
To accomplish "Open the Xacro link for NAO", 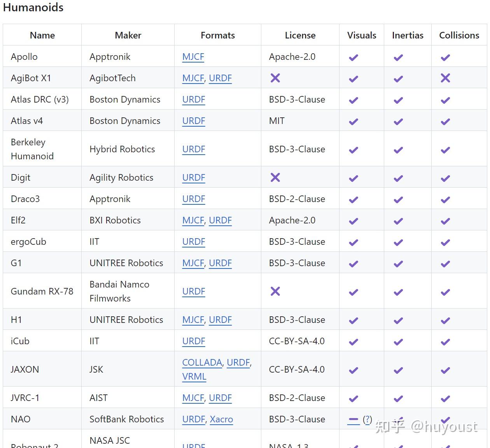I will (221, 419).
